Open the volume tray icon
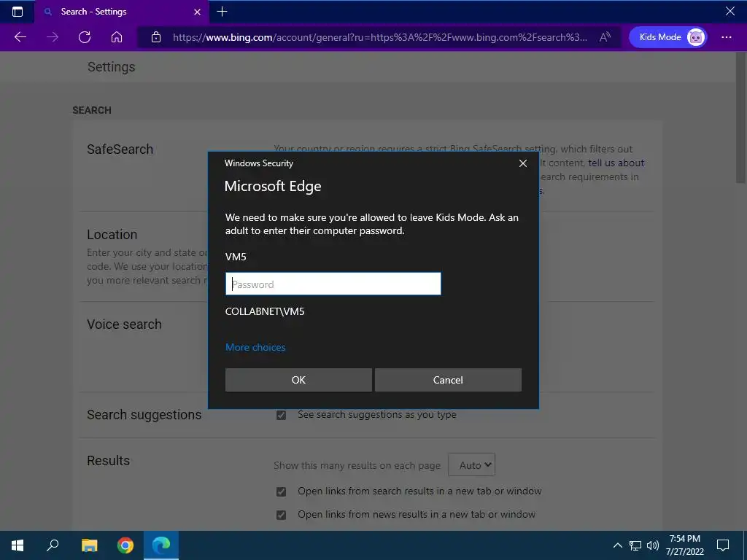The image size is (747, 560). tap(653, 545)
